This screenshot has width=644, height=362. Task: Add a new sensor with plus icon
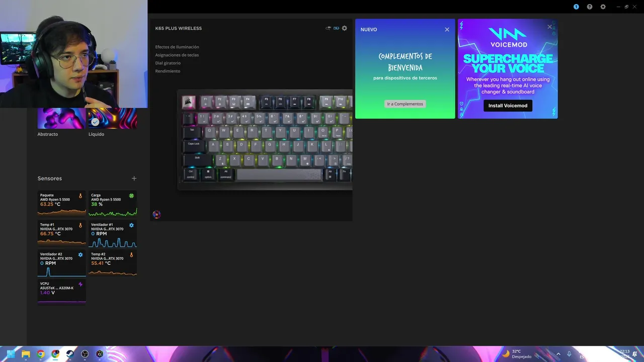tap(134, 178)
